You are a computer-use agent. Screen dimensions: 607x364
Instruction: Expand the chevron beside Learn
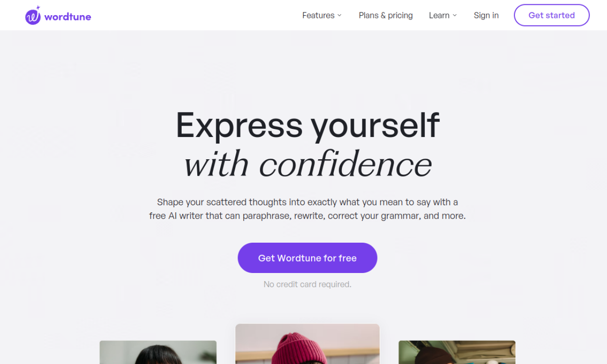coord(455,15)
